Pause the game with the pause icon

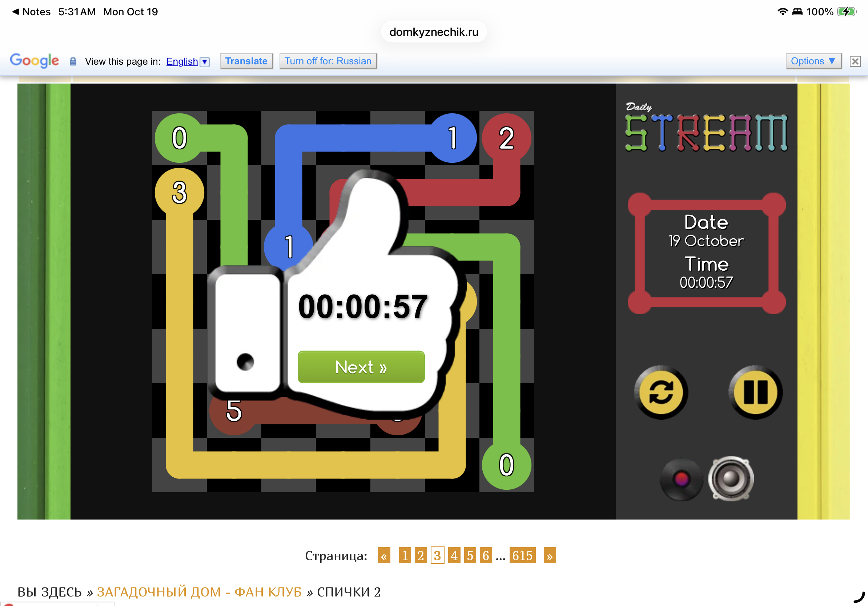pos(755,392)
